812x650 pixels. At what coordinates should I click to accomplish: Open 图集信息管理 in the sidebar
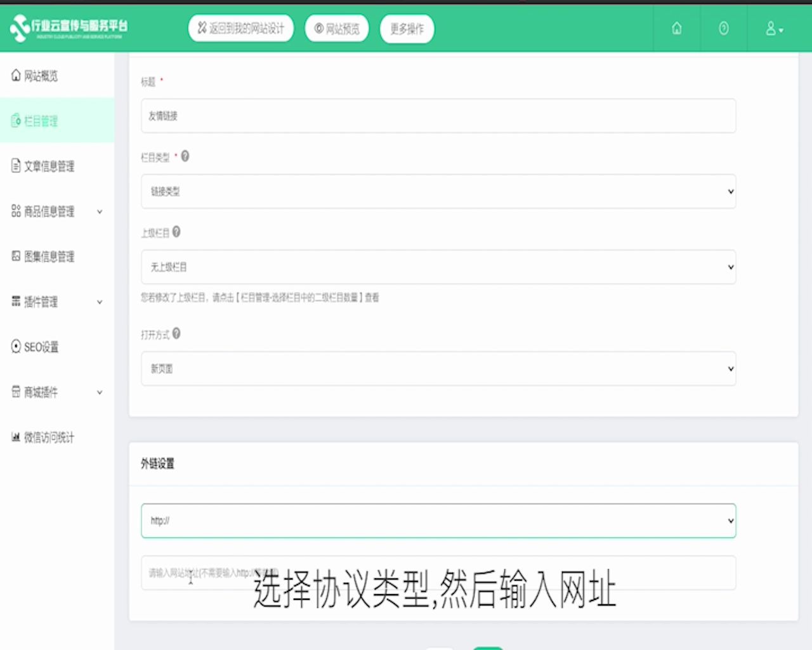click(57, 256)
